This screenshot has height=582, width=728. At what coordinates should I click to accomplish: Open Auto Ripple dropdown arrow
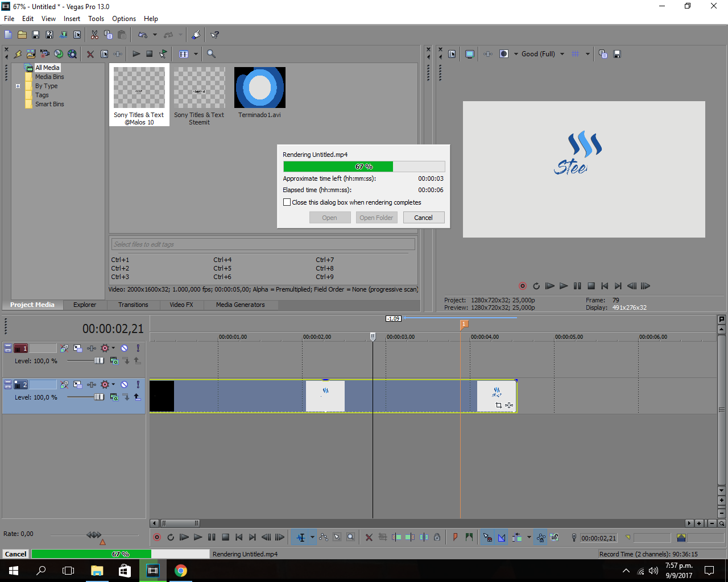(x=529, y=537)
